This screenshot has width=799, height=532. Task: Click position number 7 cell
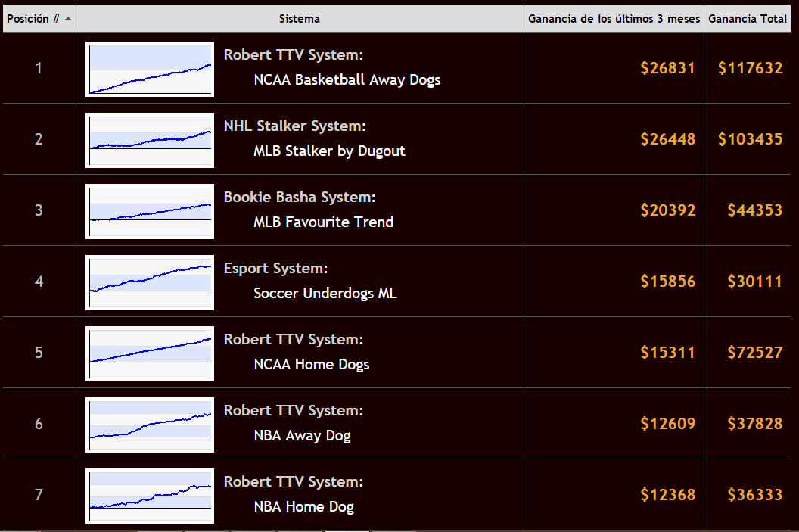pos(39,494)
